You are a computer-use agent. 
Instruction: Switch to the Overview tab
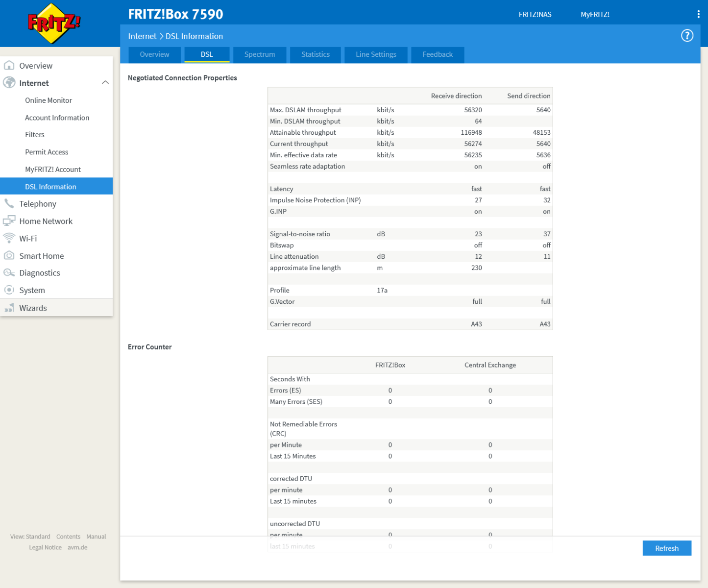coord(154,54)
